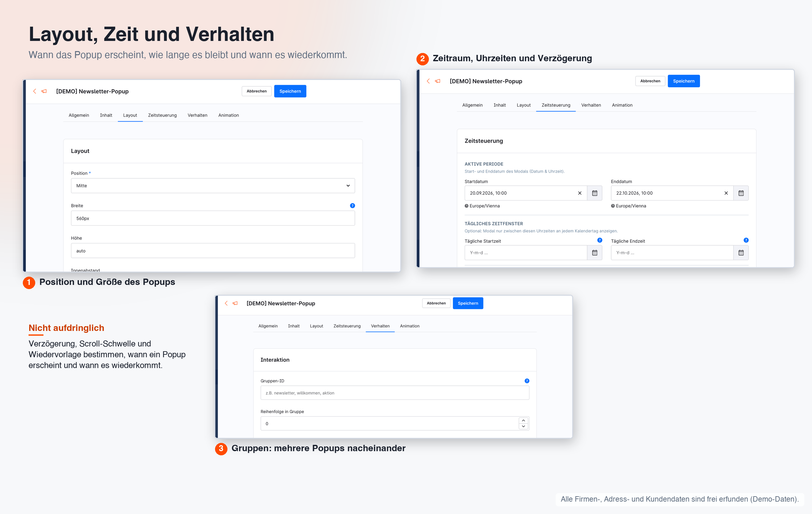Click the Tägliche Startzeit input field
812x514 pixels.
526,253
